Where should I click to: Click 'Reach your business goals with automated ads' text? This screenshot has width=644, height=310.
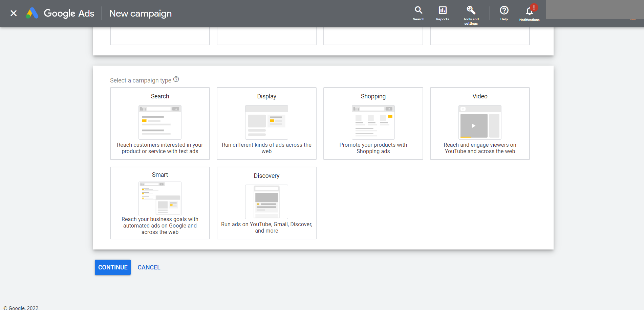[160, 225]
